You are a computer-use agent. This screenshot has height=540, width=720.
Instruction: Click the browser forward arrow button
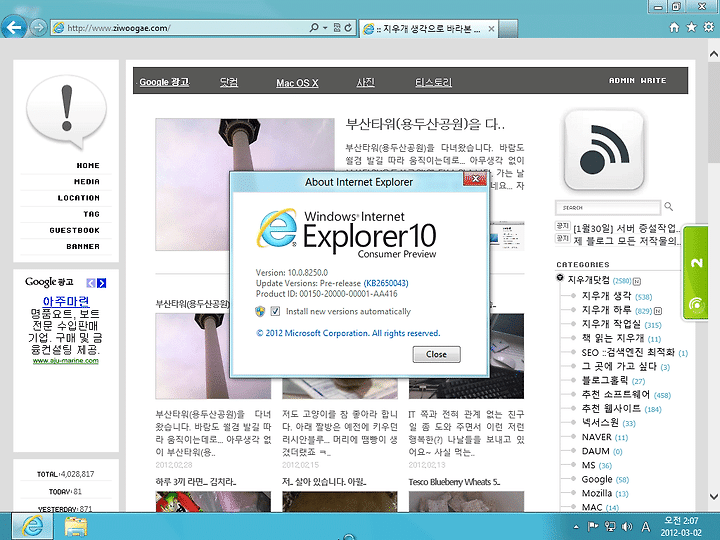[x=39, y=28]
